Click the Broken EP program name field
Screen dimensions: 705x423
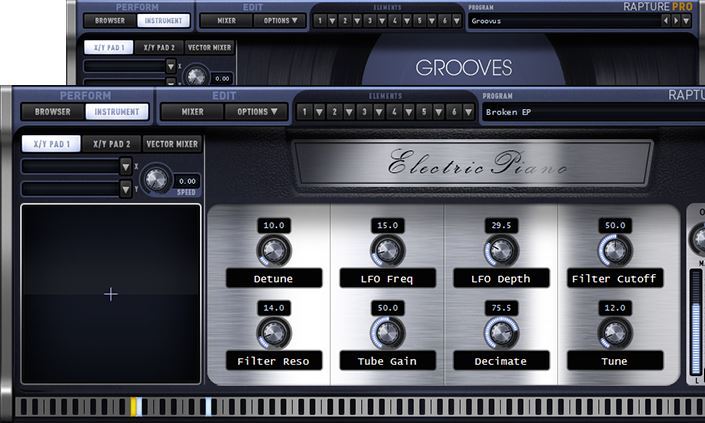click(x=593, y=112)
